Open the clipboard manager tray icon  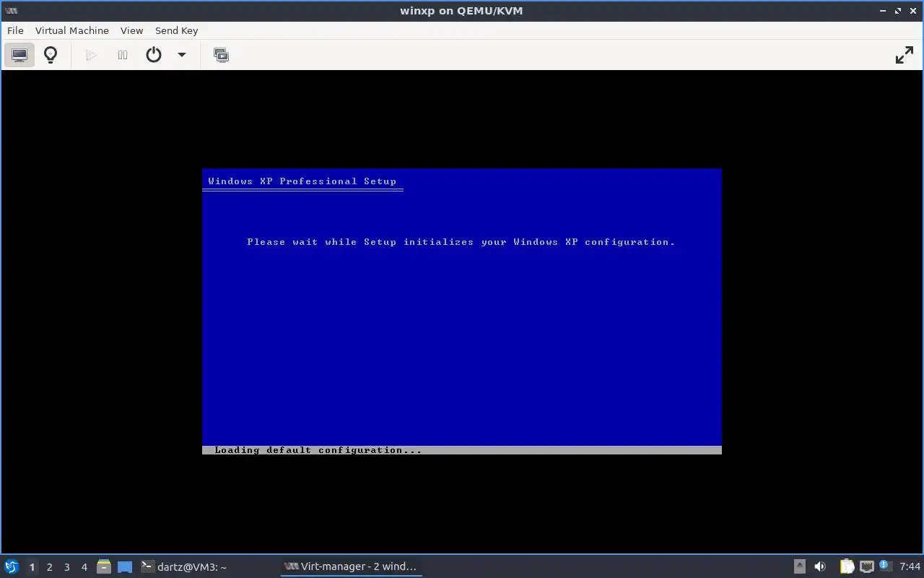point(847,566)
